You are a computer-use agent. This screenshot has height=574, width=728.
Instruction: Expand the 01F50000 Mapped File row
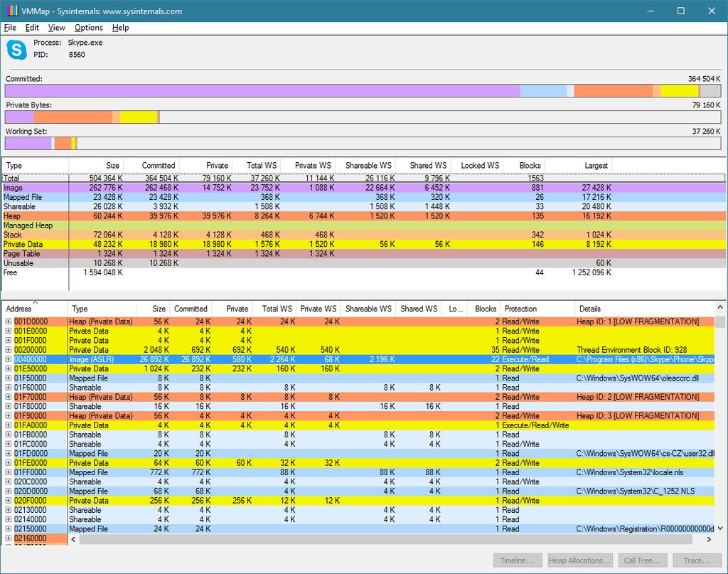(9, 378)
